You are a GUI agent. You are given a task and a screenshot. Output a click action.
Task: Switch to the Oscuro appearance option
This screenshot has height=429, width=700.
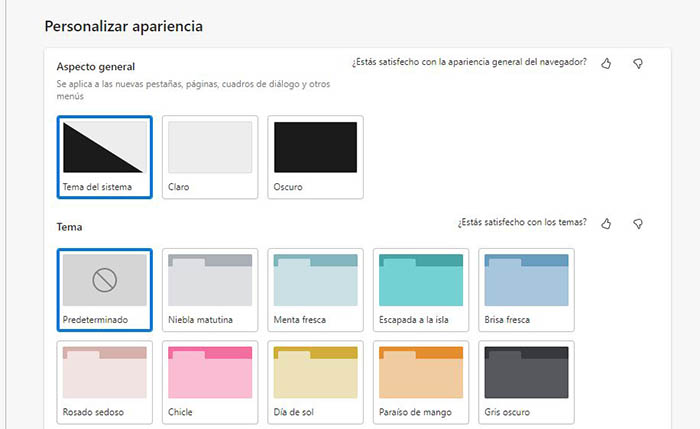(316, 157)
